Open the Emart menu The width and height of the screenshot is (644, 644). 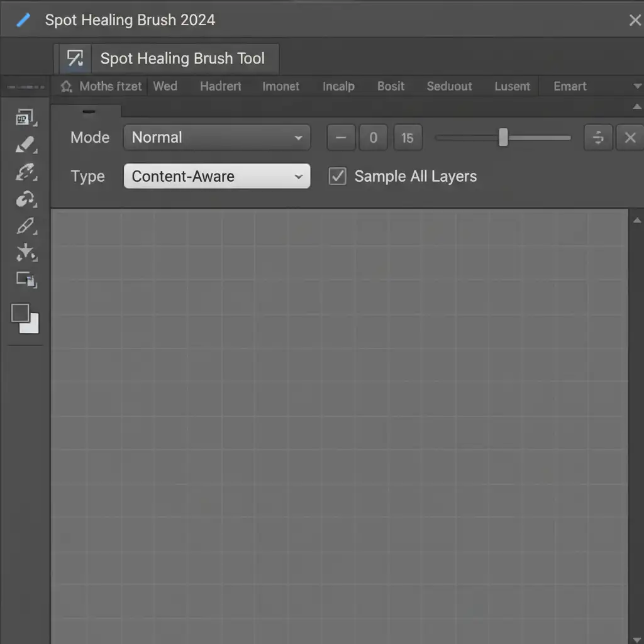570,86
